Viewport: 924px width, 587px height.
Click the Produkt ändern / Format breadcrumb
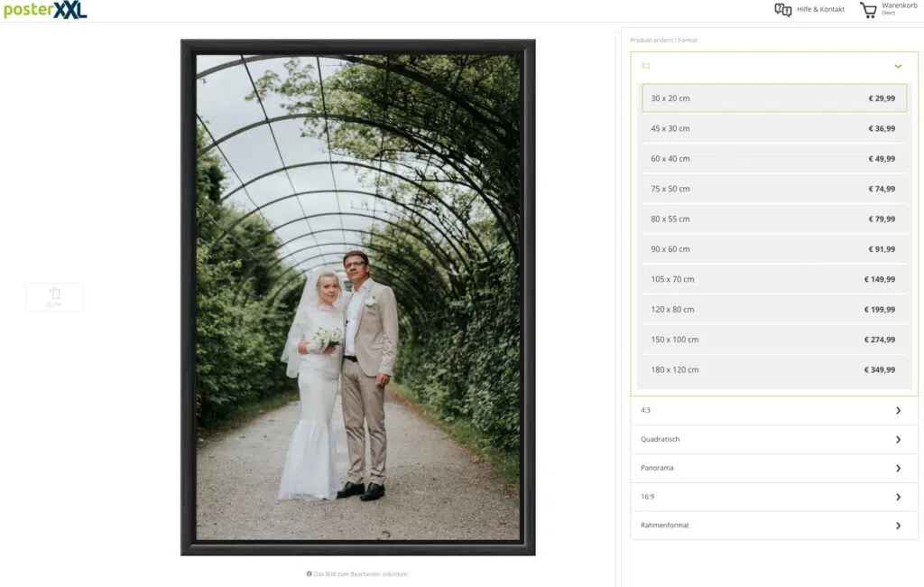click(663, 40)
